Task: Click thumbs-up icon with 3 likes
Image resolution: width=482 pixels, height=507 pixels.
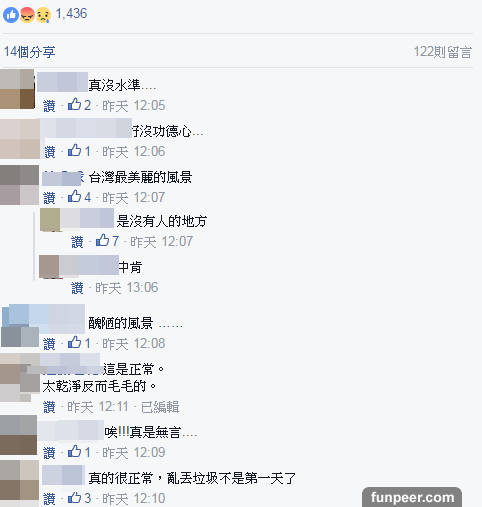Action: [x=74, y=498]
